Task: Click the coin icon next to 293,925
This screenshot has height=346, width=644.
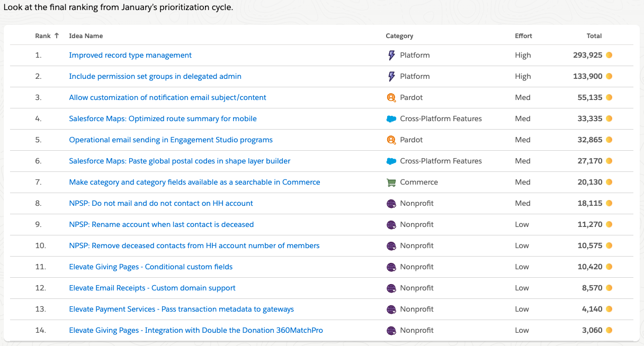Action: (x=609, y=55)
